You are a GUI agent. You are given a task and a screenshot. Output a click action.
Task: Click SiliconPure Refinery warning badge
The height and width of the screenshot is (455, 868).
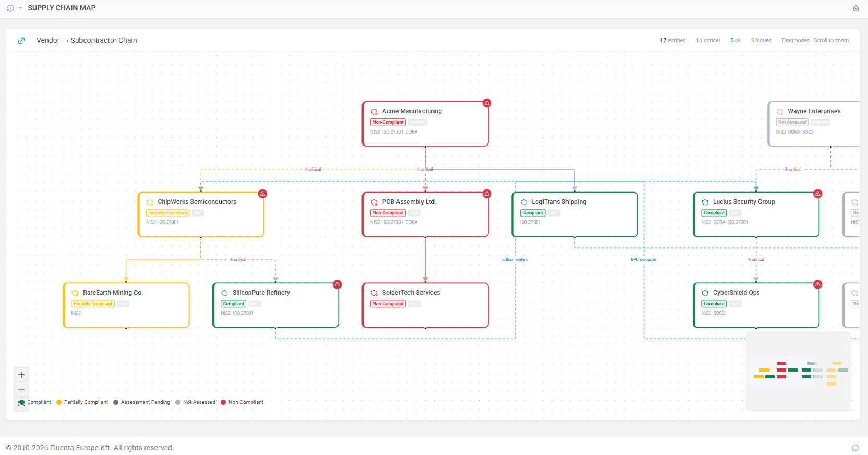pos(337,284)
